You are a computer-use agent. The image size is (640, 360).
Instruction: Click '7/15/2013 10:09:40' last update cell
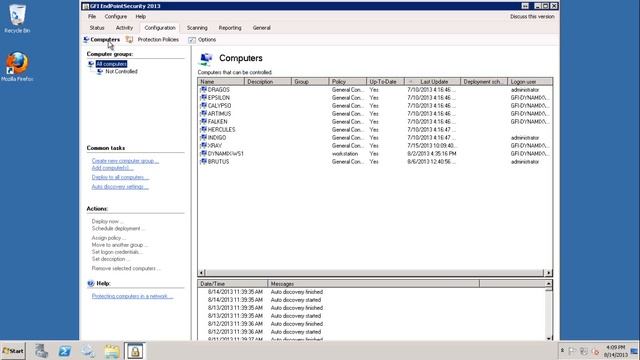[x=432, y=145]
